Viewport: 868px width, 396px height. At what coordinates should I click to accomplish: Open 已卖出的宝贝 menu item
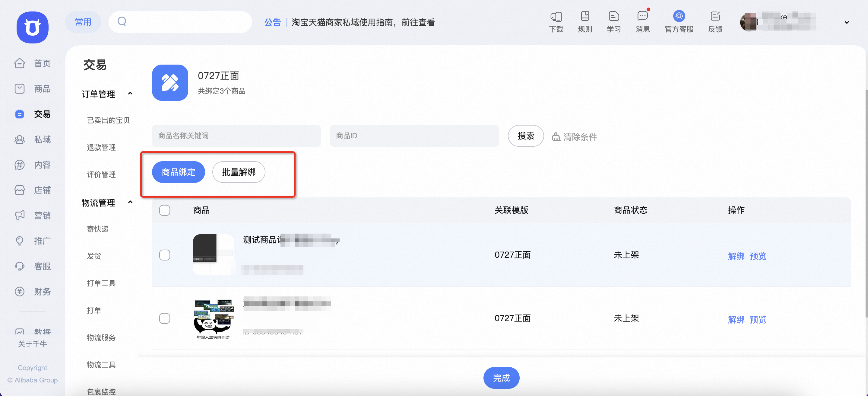click(108, 120)
